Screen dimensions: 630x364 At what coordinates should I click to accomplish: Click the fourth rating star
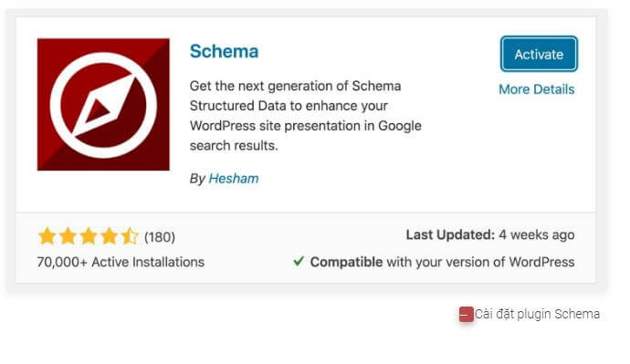point(109,236)
